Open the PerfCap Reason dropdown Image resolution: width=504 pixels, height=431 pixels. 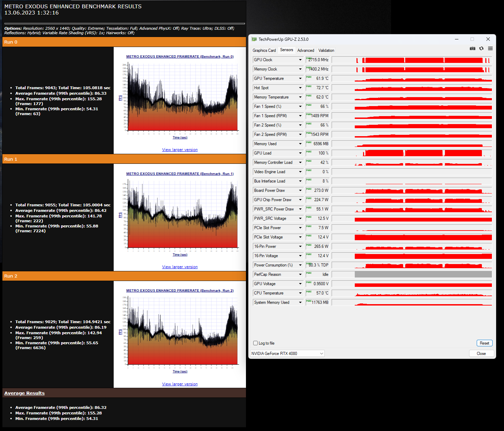click(x=300, y=274)
